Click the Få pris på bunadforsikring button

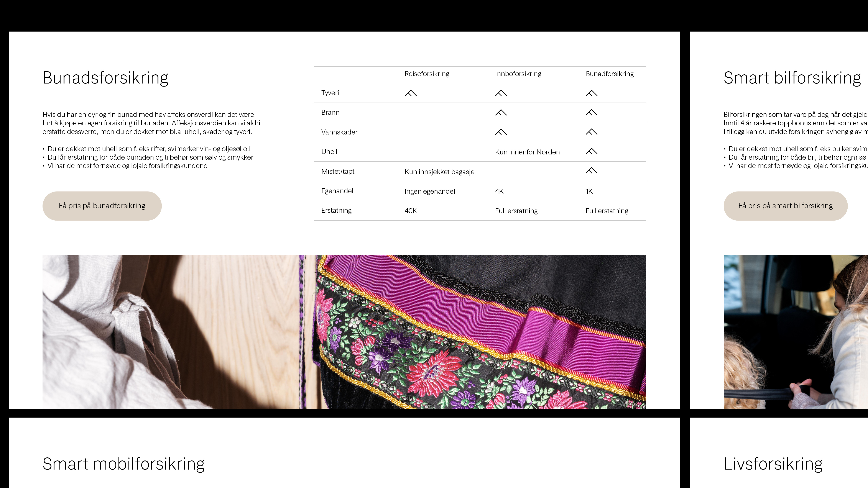(x=102, y=206)
